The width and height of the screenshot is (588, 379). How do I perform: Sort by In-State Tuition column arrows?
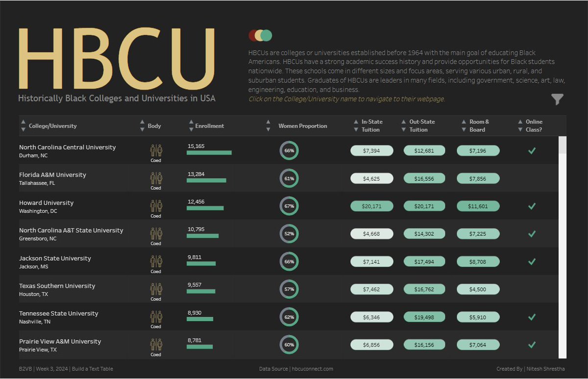(x=356, y=126)
